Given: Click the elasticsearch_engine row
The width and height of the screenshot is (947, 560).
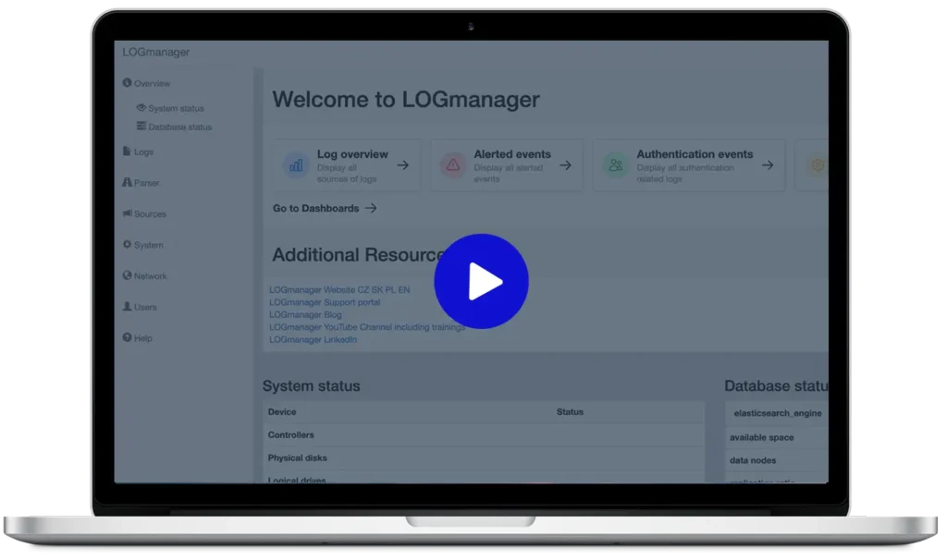Looking at the screenshot, I should tap(777, 413).
